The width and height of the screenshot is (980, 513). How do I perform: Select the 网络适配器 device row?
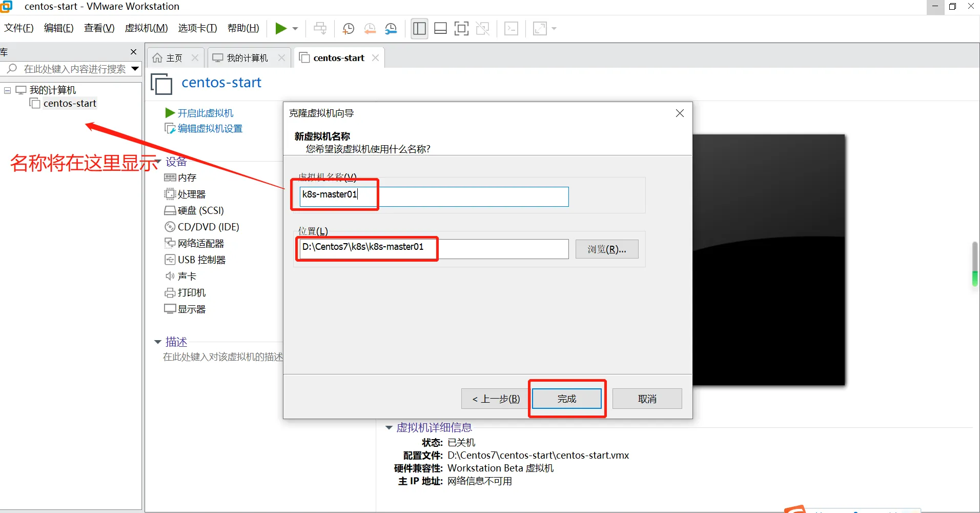click(x=194, y=243)
